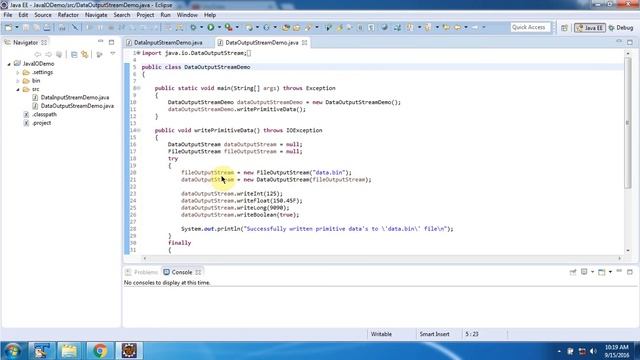The image size is (640, 360).
Task: Click the volume icon in system tray
Action: coord(593,351)
